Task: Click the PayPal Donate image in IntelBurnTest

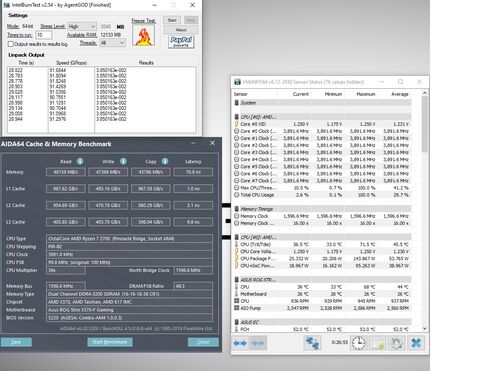Action: click(x=181, y=42)
